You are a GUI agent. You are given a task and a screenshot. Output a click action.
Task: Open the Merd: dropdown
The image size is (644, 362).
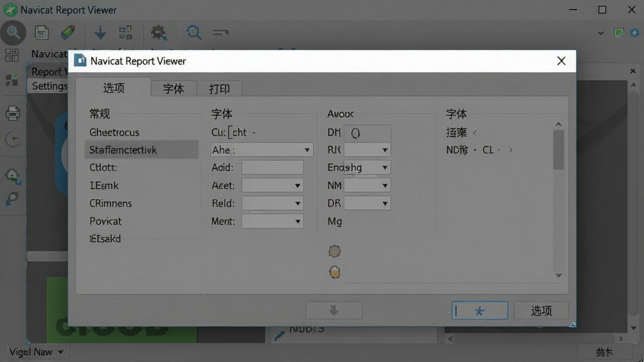point(272,221)
